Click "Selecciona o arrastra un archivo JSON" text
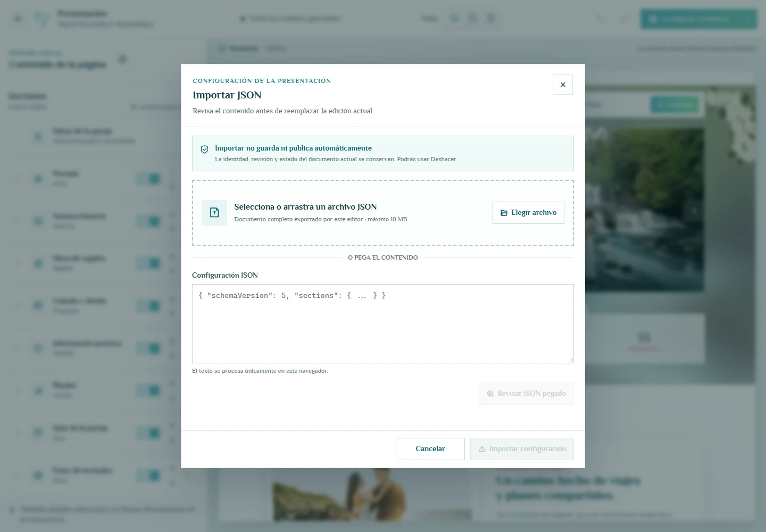The width and height of the screenshot is (766, 532). pos(305,207)
